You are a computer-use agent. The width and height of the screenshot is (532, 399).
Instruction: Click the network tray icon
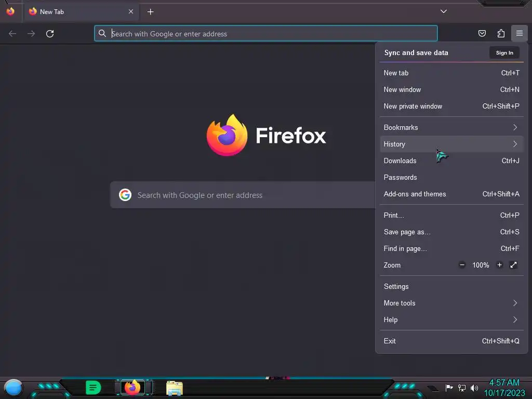pyautogui.click(x=462, y=388)
